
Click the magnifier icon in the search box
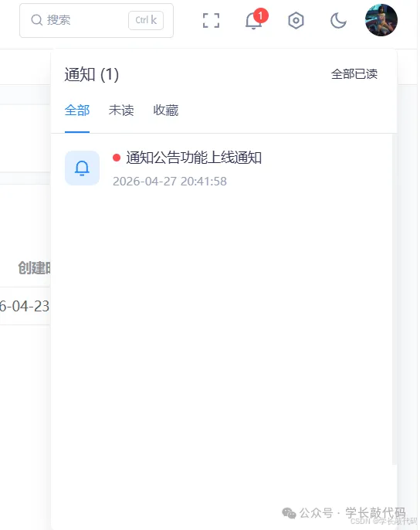coord(36,20)
